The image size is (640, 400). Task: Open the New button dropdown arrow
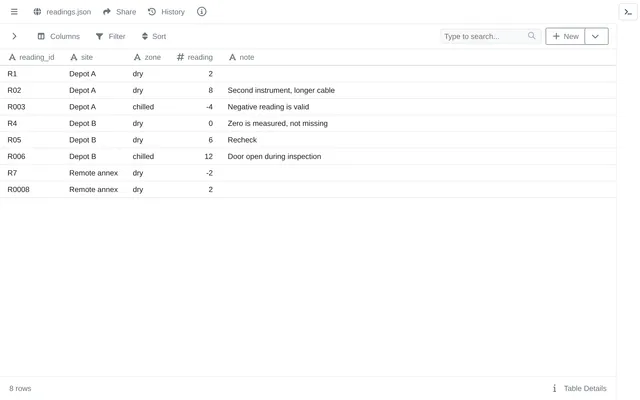pyautogui.click(x=596, y=36)
